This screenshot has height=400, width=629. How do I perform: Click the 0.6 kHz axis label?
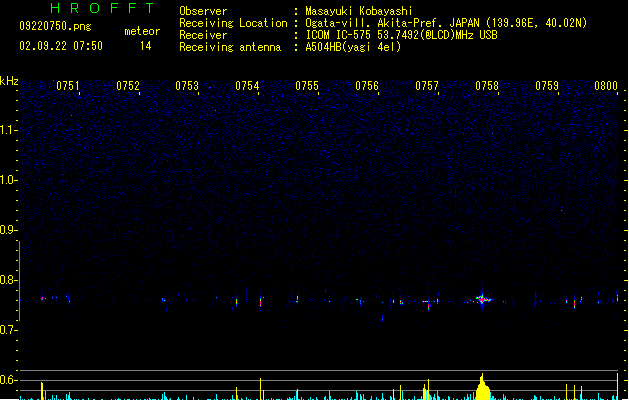[x=9, y=380]
